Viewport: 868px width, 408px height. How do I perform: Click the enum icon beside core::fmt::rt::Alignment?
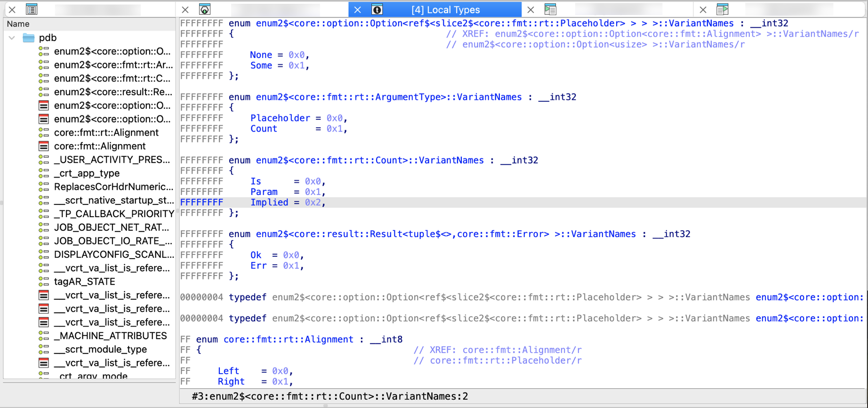(44, 133)
